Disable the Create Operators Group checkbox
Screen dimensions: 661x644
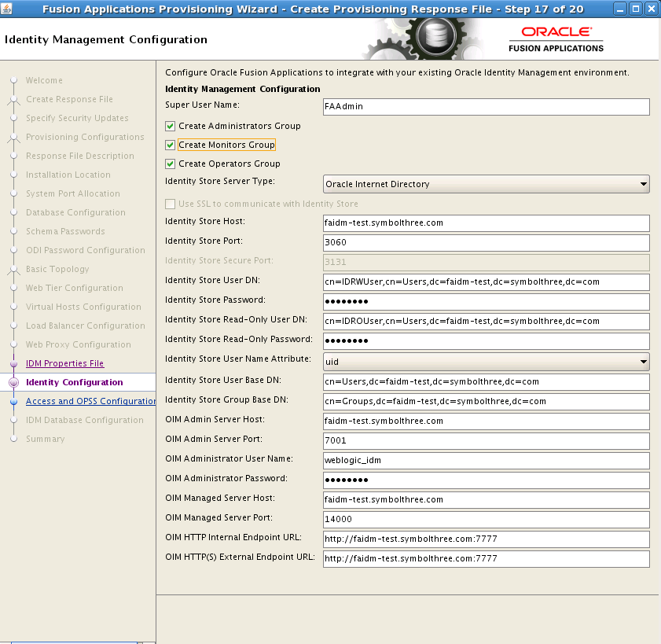[171, 164]
